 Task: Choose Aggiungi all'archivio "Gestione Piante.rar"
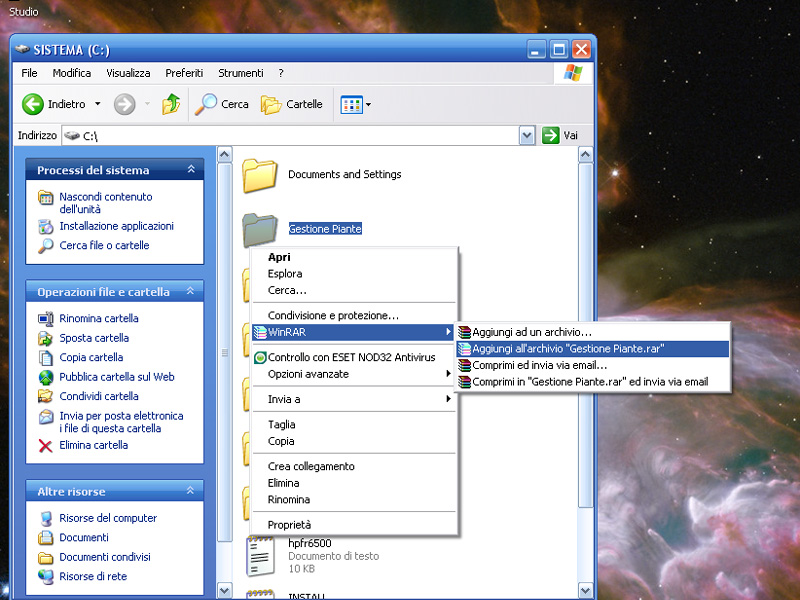click(592, 349)
